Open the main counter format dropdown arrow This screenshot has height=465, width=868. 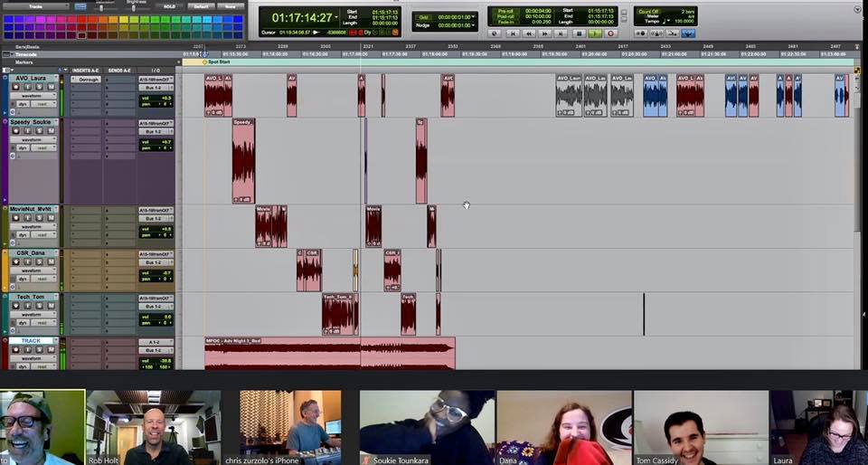pyautogui.click(x=336, y=18)
